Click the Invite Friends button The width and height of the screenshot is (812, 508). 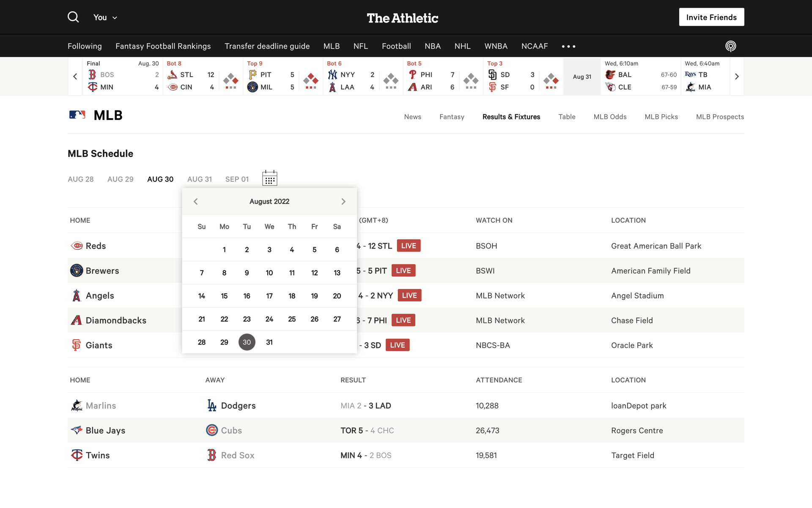[711, 17]
